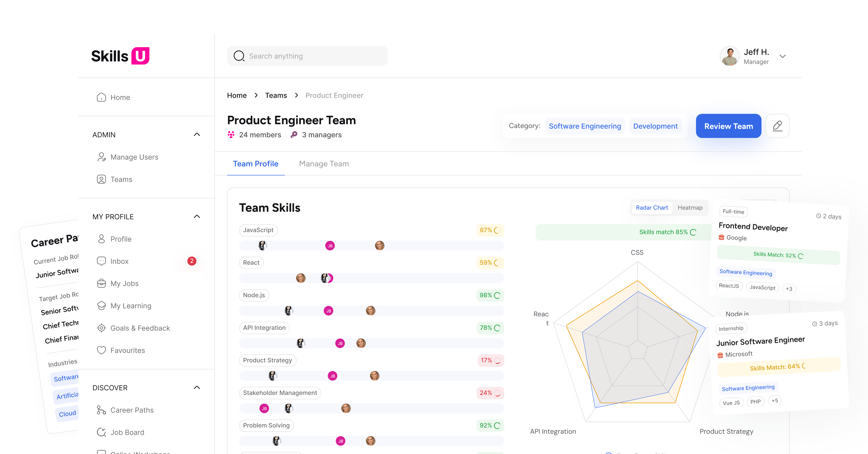Click the Inbox chat bubble icon
The width and height of the screenshot is (868, 454).
pyautogui.click(x=101, y=261)
